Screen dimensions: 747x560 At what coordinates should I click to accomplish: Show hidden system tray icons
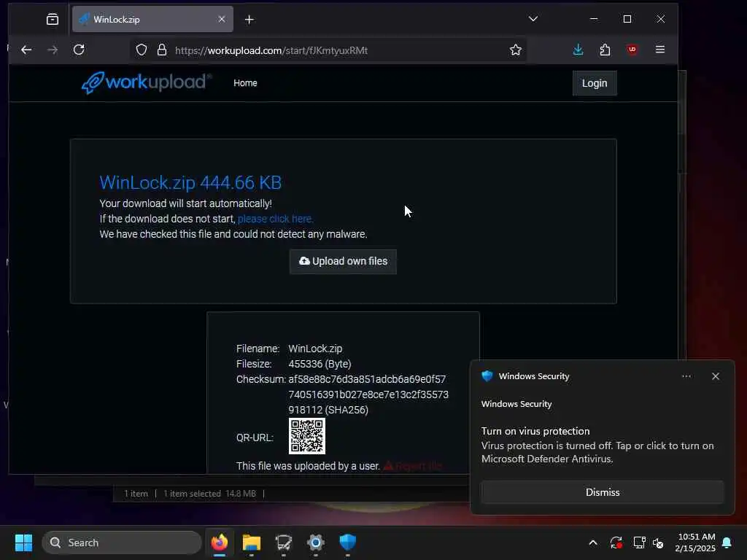(593, 542)
